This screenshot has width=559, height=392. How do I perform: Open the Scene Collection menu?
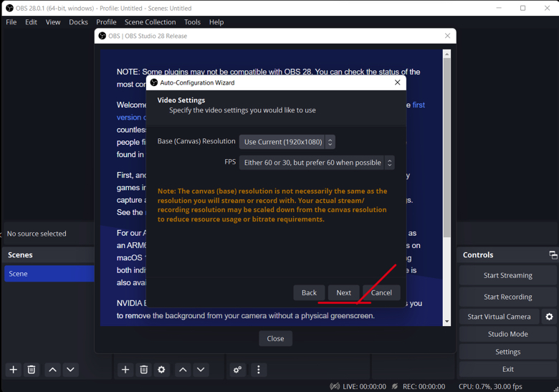150,22
